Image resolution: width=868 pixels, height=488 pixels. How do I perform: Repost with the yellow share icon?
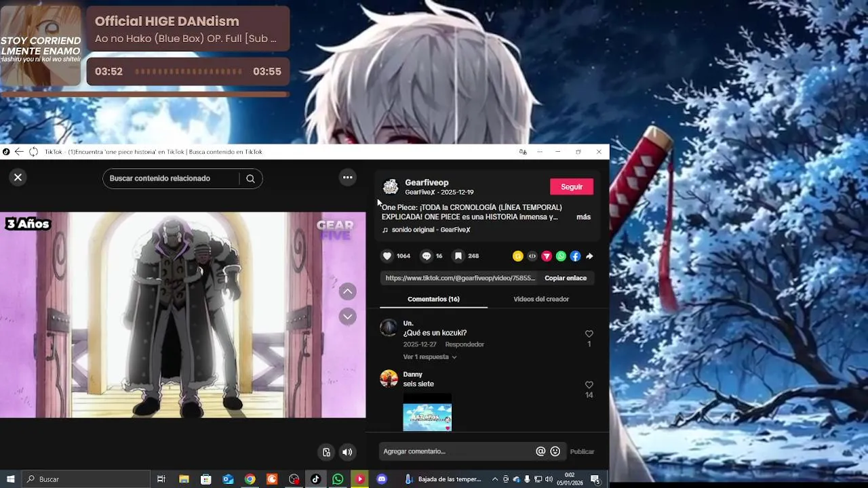(518, 256)
